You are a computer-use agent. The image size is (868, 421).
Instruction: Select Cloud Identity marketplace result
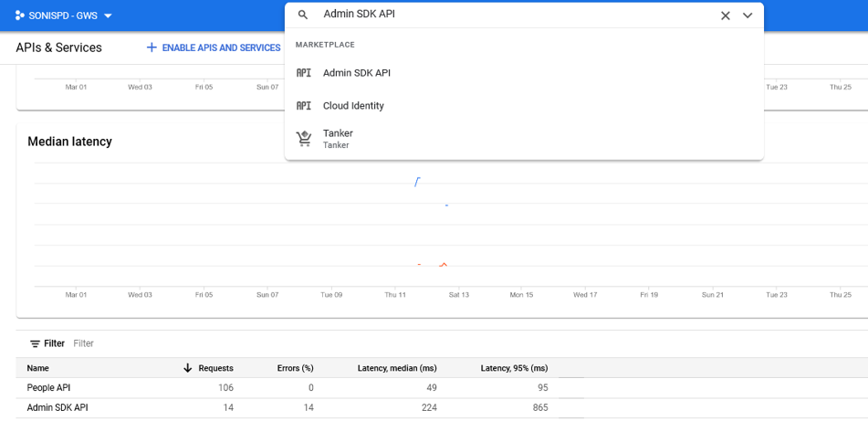click(524, 105)
